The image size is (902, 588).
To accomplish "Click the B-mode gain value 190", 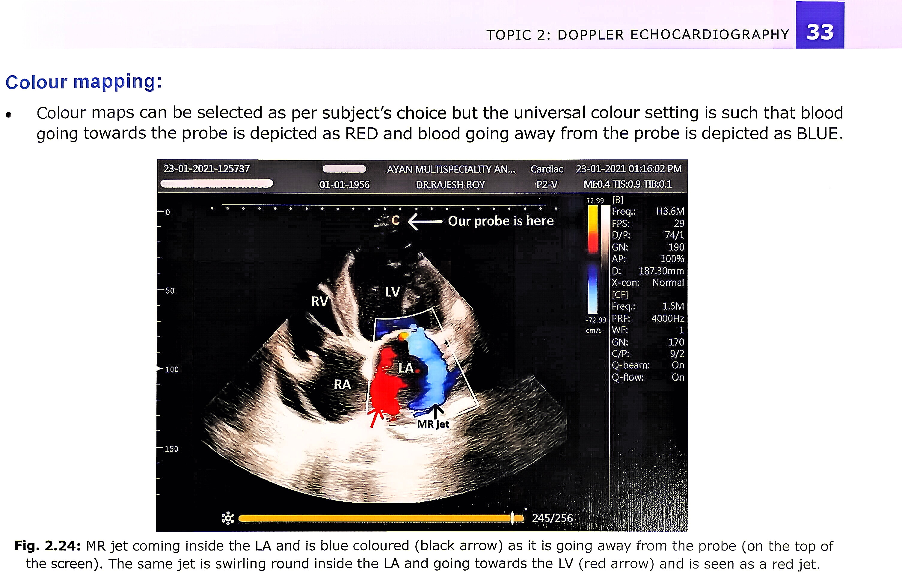I will 676,247.
